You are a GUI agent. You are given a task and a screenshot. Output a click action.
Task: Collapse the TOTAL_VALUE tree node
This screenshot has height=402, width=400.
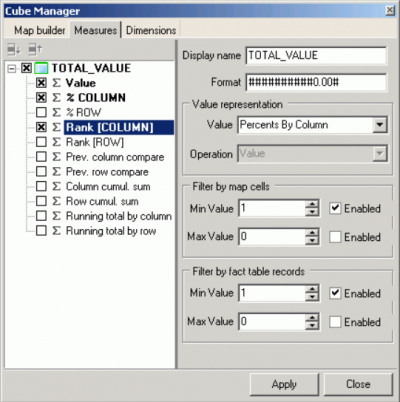[x=12, y=69]
